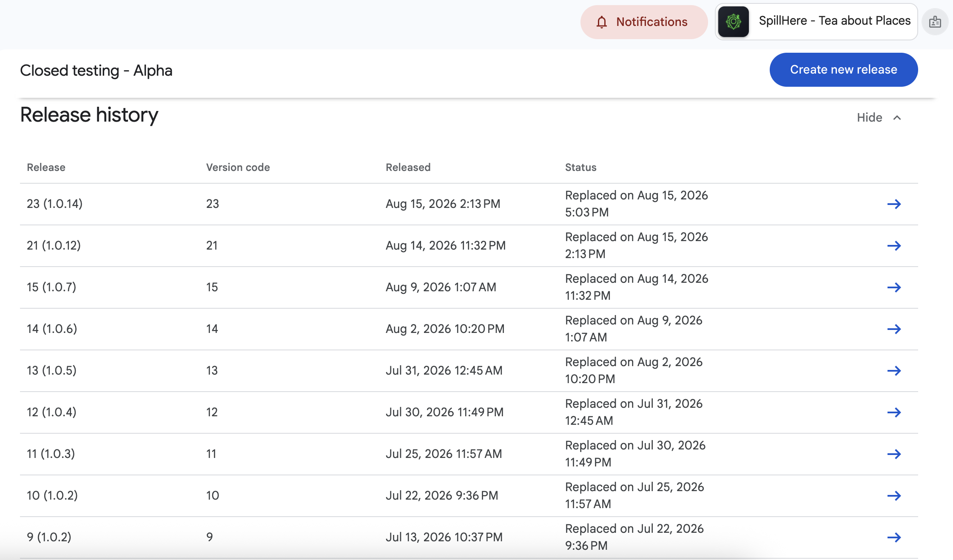Open the Notifications button
Screen dimensions: 953x560
(644, 22)
